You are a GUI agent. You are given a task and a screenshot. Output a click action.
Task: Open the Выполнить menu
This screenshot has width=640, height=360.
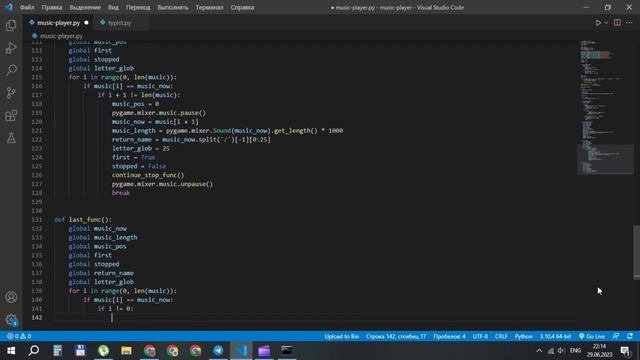click(x=173, y=7)
